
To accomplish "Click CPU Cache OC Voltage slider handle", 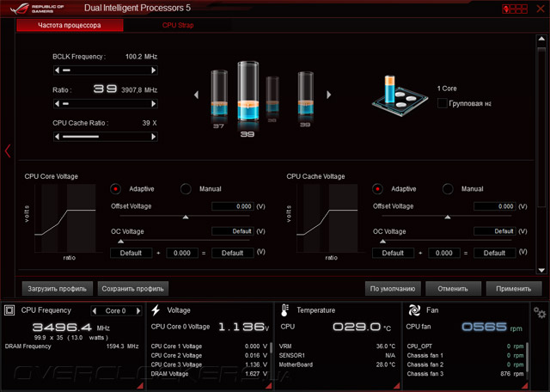I will click(x=382, y=241).
